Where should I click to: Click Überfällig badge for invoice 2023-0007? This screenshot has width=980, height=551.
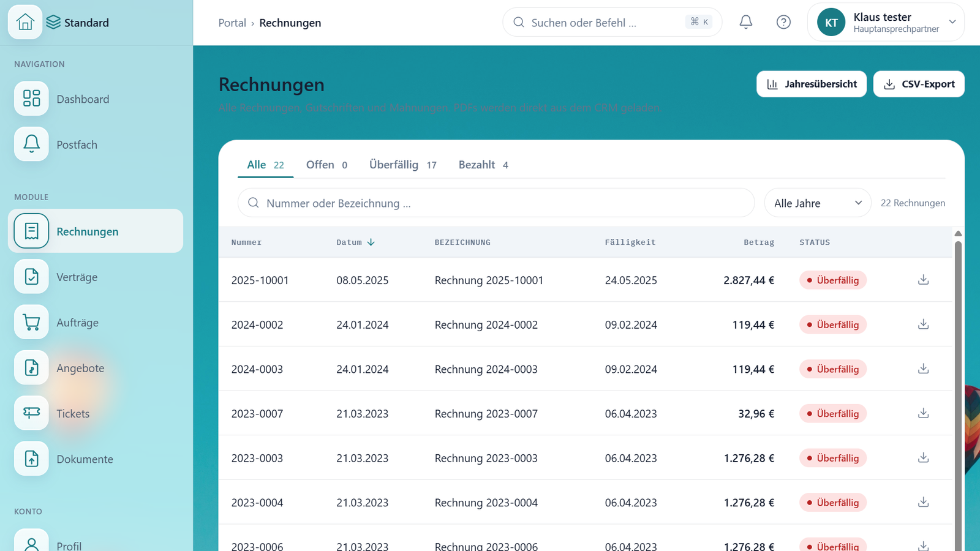832,413
